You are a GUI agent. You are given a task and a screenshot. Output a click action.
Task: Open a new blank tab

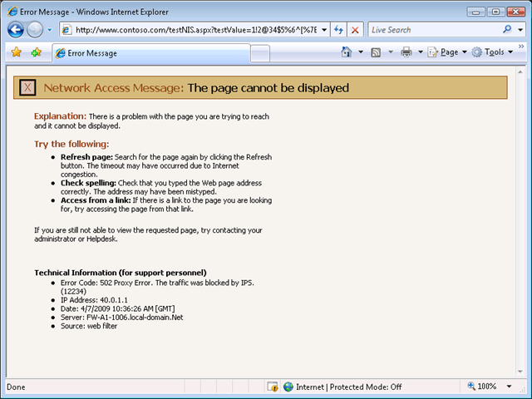tap(260, 53)
